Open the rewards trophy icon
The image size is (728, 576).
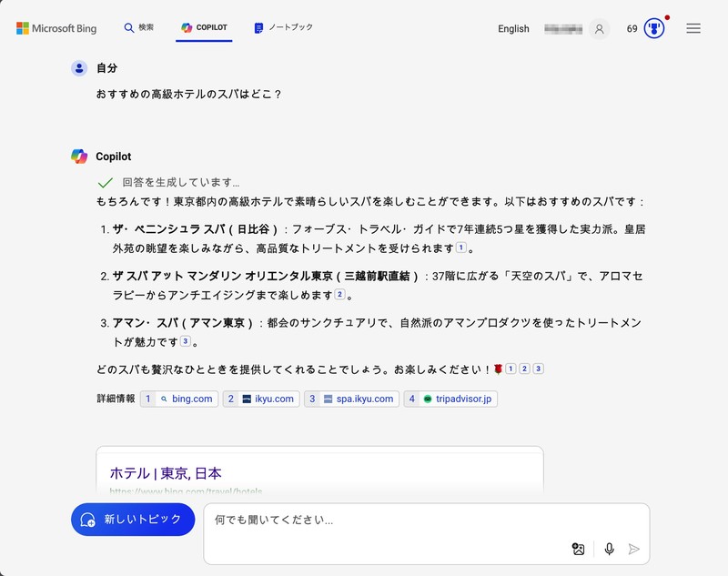pyautogui.click(x=654, y=29)
